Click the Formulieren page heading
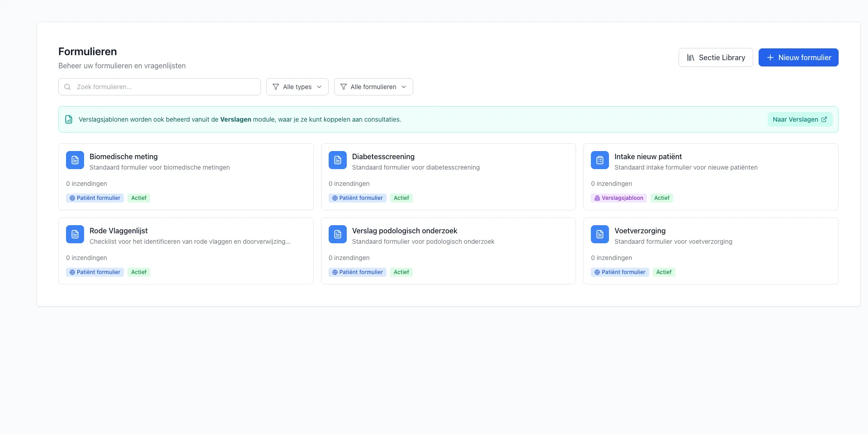 pyautogui.click(x=88, y=52)
